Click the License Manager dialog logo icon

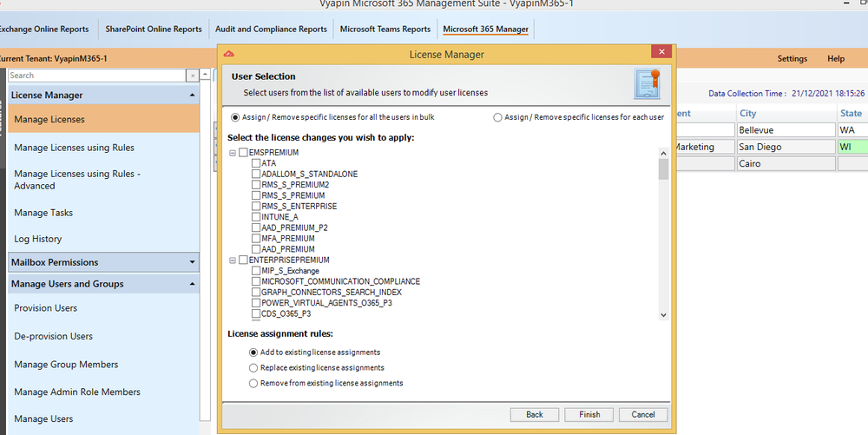tap(228, 54)
